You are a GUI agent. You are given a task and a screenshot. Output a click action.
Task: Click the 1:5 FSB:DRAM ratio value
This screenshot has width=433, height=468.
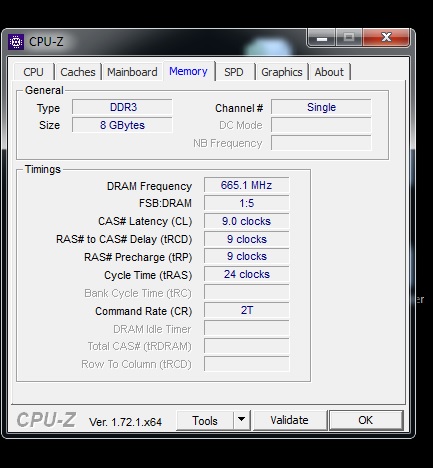[247, 203]
